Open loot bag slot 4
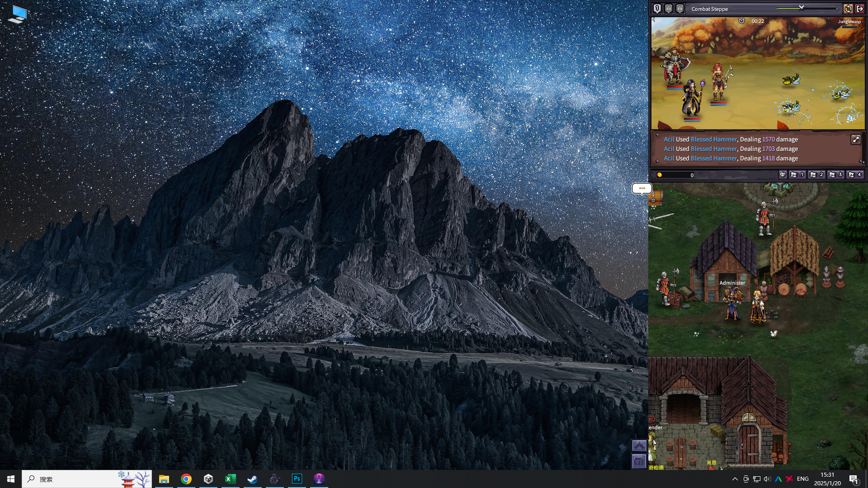Screen dimensions: 868x488 click(x=854, y=174)
